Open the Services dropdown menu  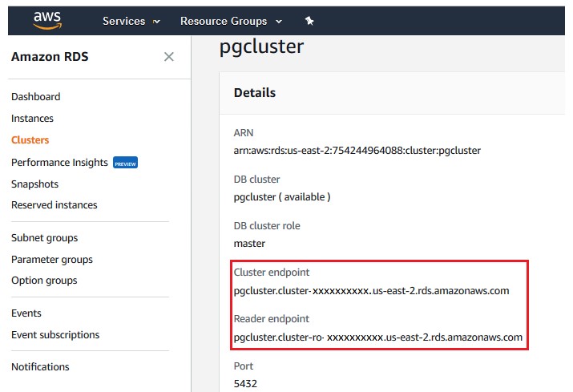[x=131, y=21]
